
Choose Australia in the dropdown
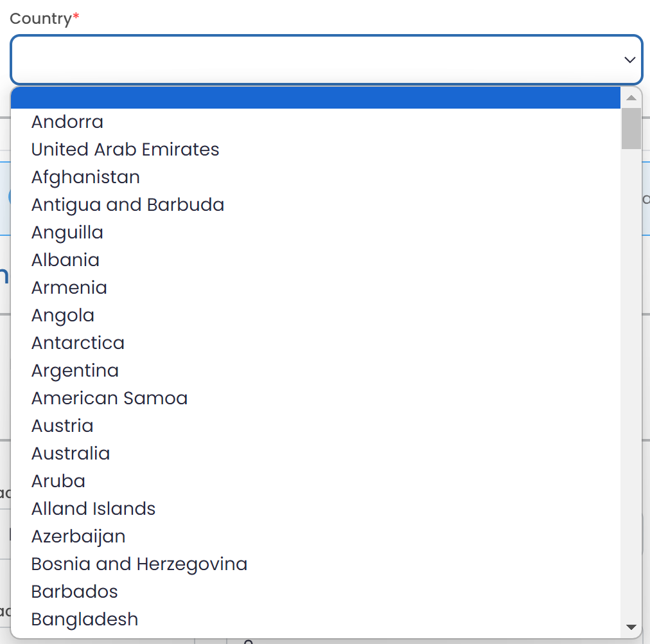(71, 453)
